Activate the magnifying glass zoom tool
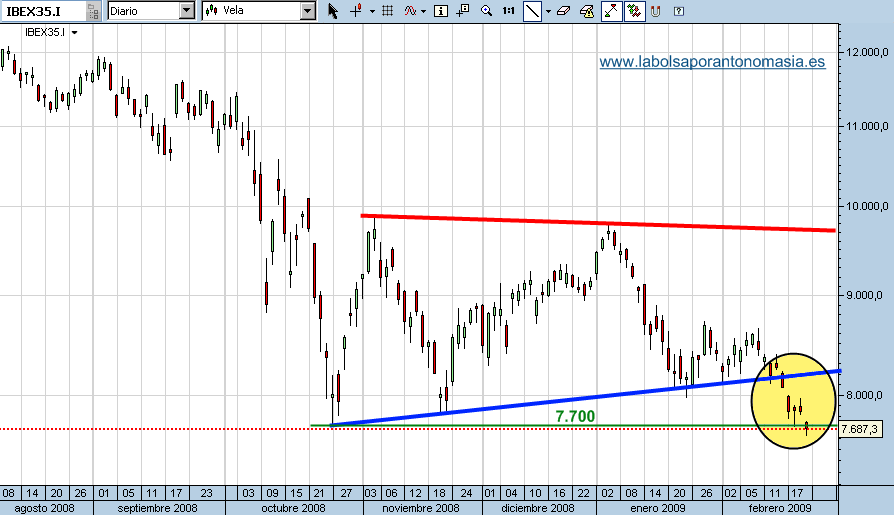Image resolution: width=894 pixels, height=516 pixels. point(486,11)
